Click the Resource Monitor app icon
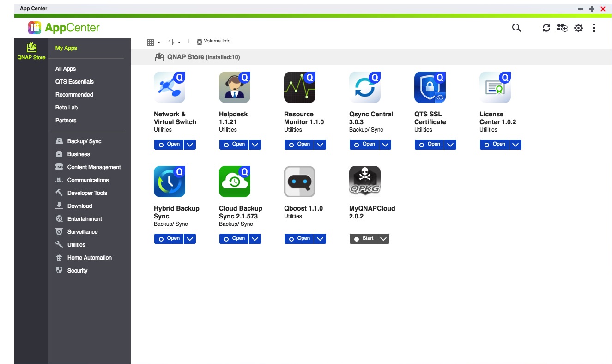Screen dimensions: 612x364 coord(300,87)
